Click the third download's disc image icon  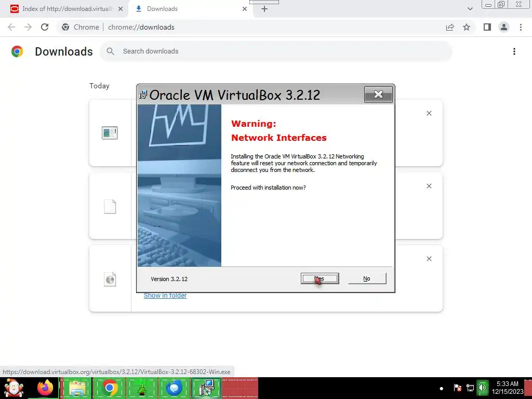110,279
